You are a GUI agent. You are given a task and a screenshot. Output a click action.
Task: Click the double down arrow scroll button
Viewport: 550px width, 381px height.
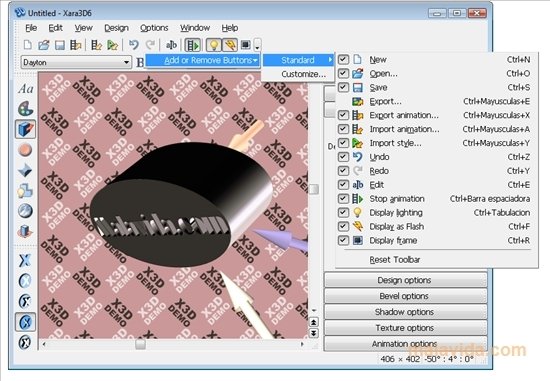pyautogui.click(x=314, y=333)
